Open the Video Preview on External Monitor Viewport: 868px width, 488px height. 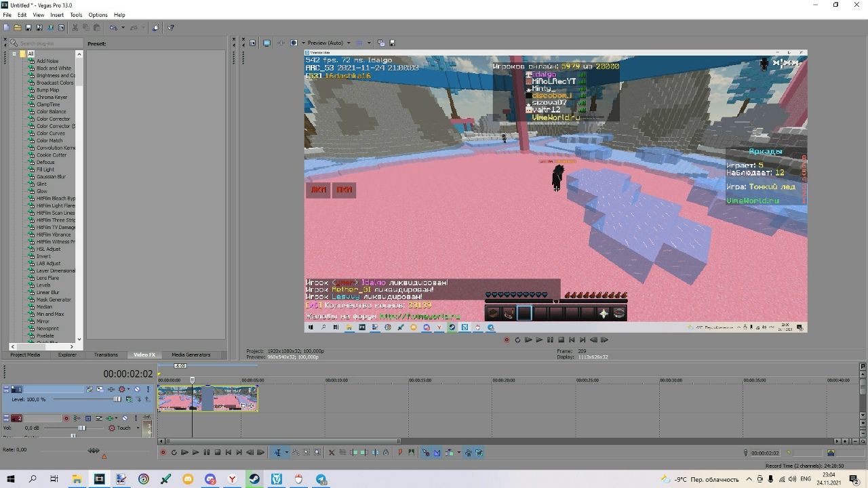[x=267, y=43]
